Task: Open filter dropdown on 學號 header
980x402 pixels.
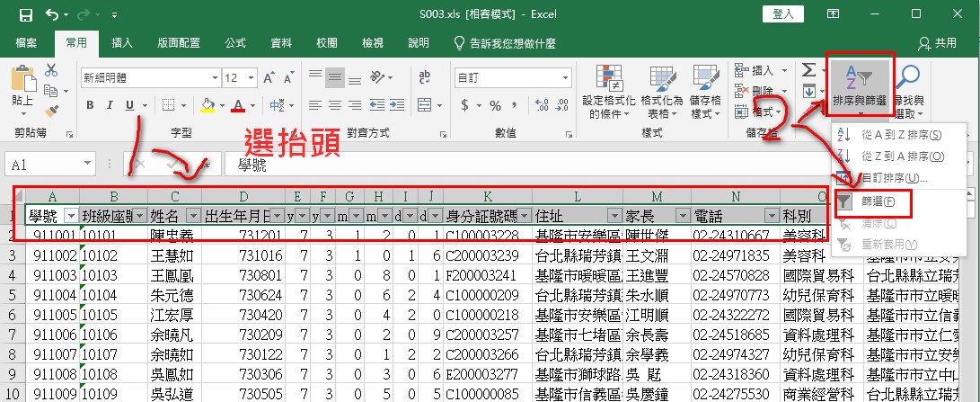Action: pyautogui.click(x=72, y=217)
